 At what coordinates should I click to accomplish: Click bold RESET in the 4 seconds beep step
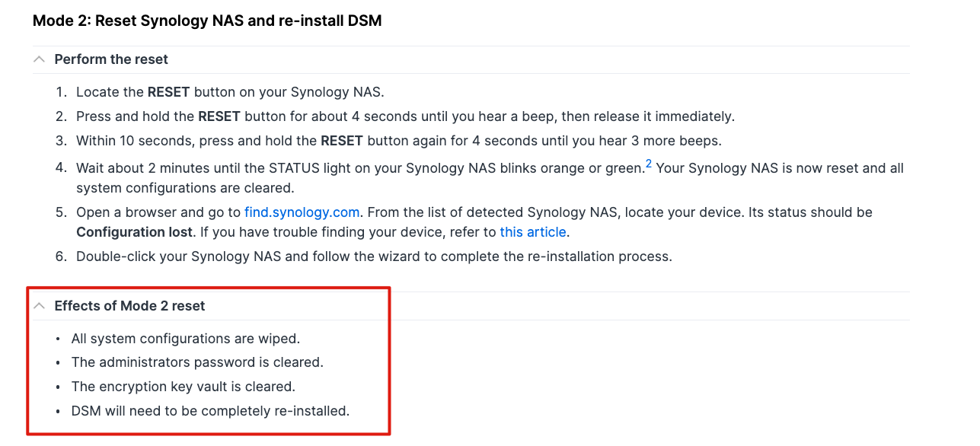tap(219, 116)
